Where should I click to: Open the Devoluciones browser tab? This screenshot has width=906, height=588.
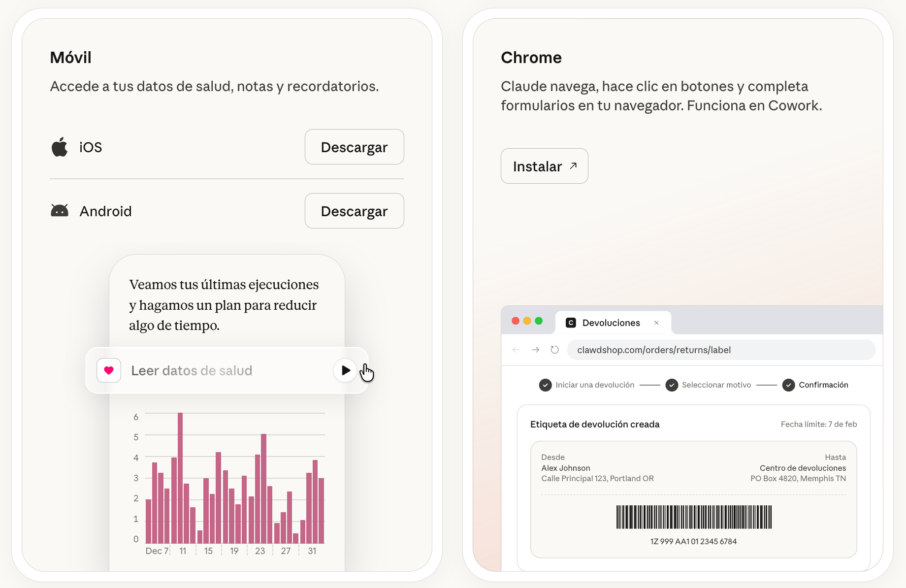[x=613, y=323]
